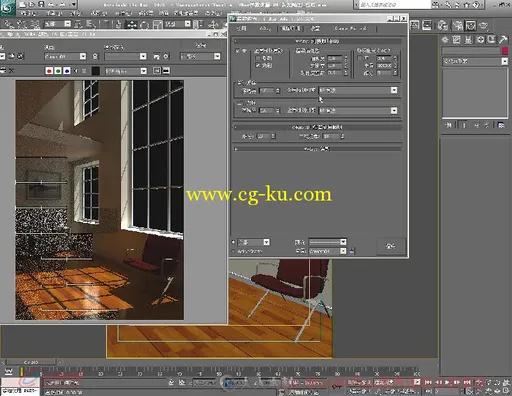
Task: Click the Undo arrow in quick access toolbar
Action: point(52,5)
